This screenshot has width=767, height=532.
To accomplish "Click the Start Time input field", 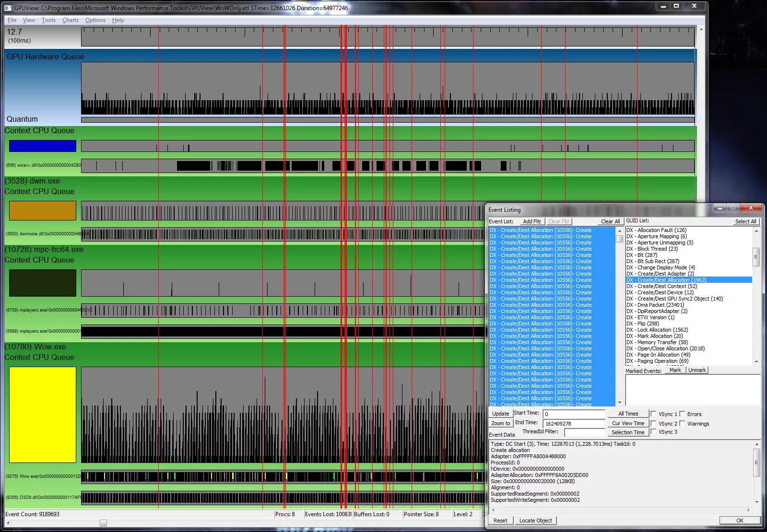I will 574,414.
